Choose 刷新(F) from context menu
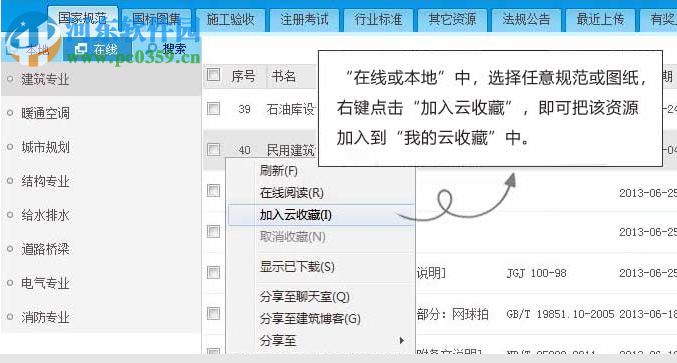 point(321,171)
